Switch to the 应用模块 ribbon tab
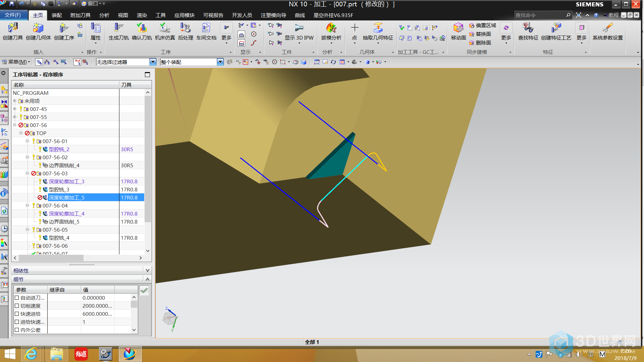This screenshot has width=644, height=362. 184,15
